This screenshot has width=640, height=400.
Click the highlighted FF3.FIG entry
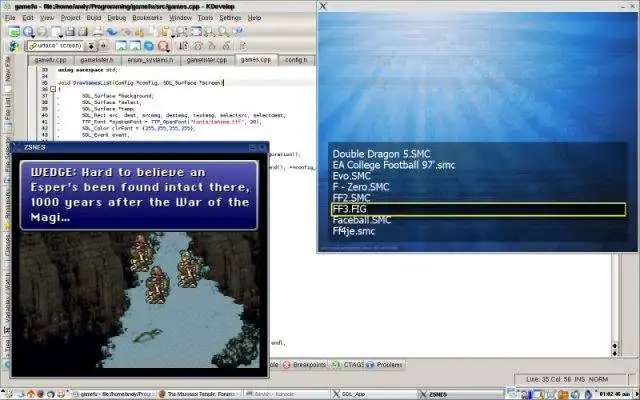[x=478, y=209]
